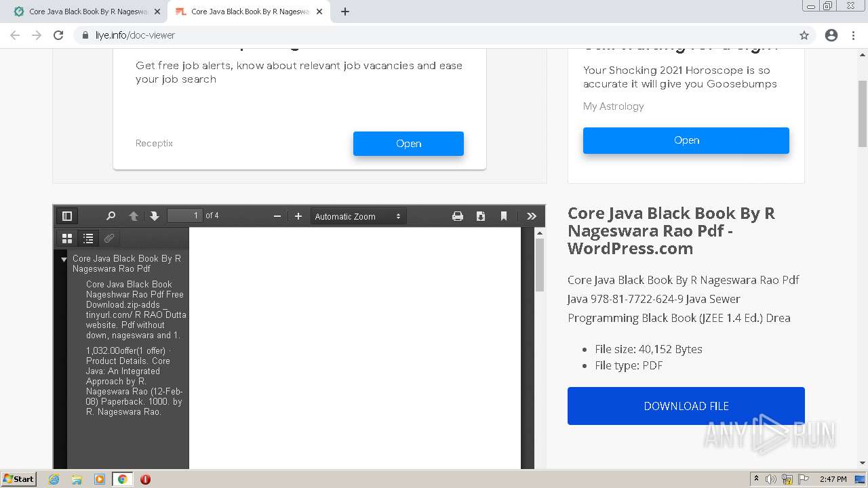Print the PDF document
This screenshot has width=868, height=488.
tap(458, 216)
